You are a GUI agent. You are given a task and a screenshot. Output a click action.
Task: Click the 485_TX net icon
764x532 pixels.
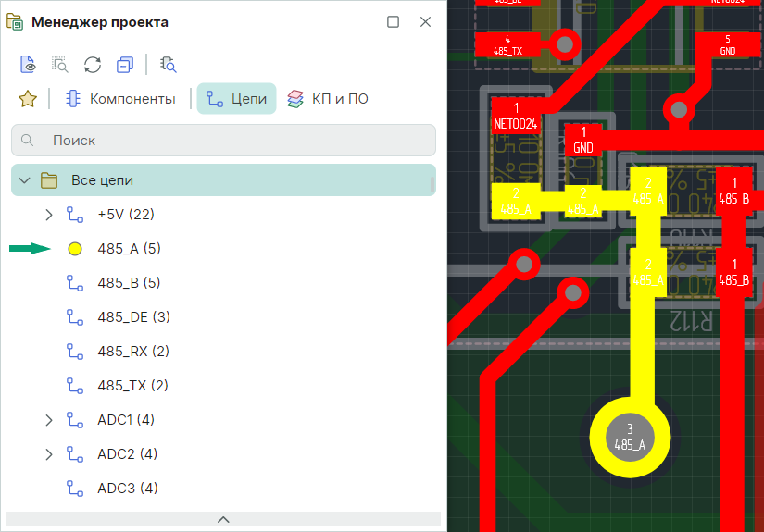(x=75, y=386)
